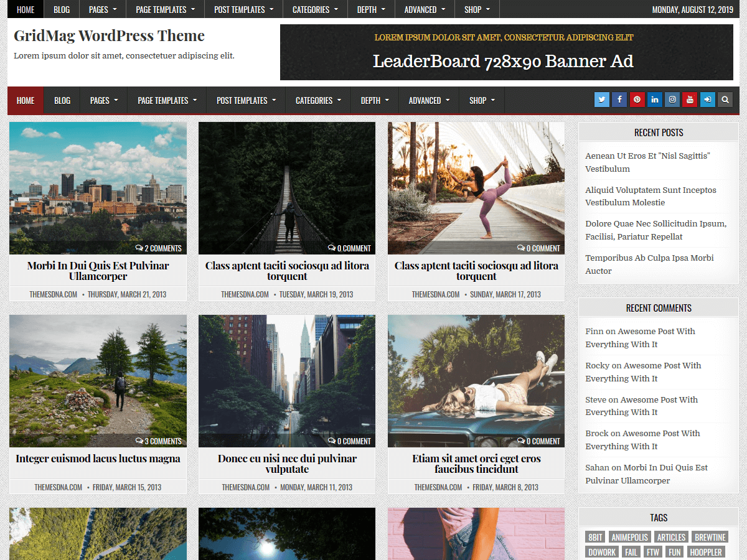Click the Facebook social icon

point(619,99)
